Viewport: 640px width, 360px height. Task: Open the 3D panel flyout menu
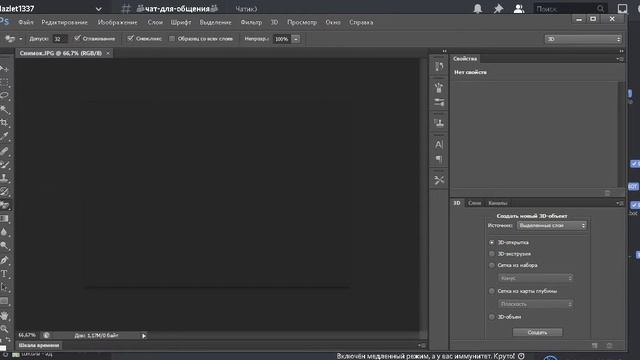620,203
